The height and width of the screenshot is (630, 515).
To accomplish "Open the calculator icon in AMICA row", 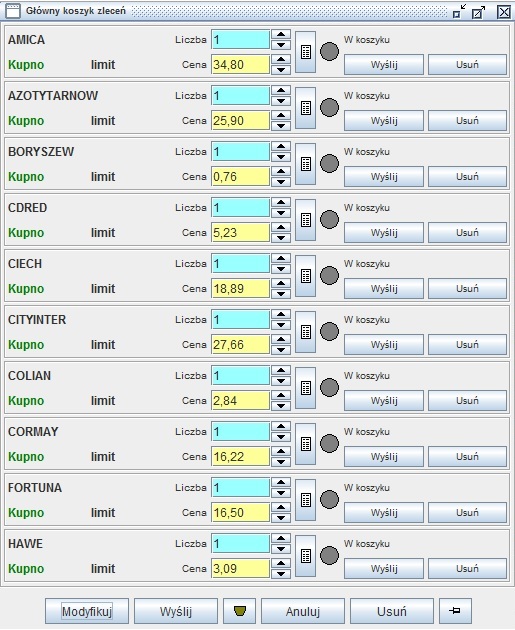I will tap(305, 52).
